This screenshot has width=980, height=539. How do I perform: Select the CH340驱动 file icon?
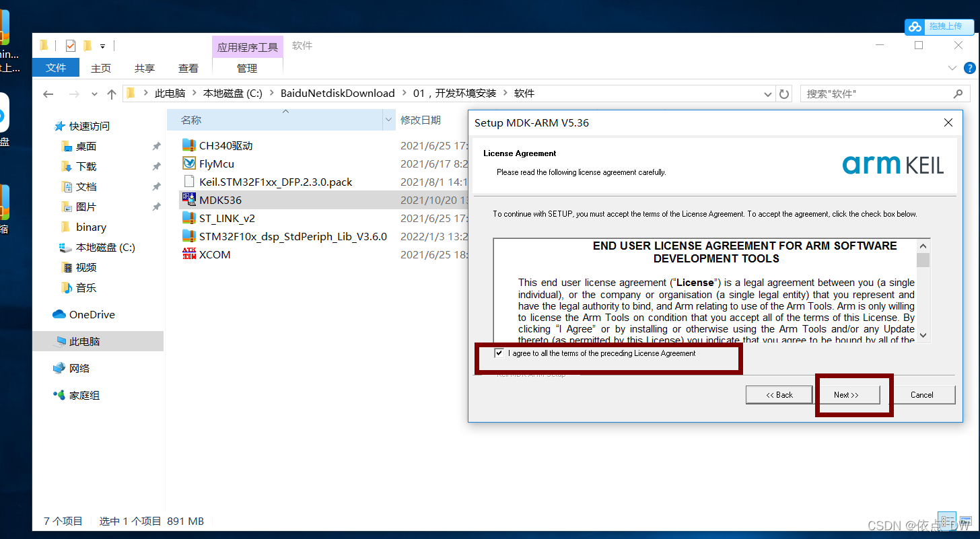click(x=188, y=145)
